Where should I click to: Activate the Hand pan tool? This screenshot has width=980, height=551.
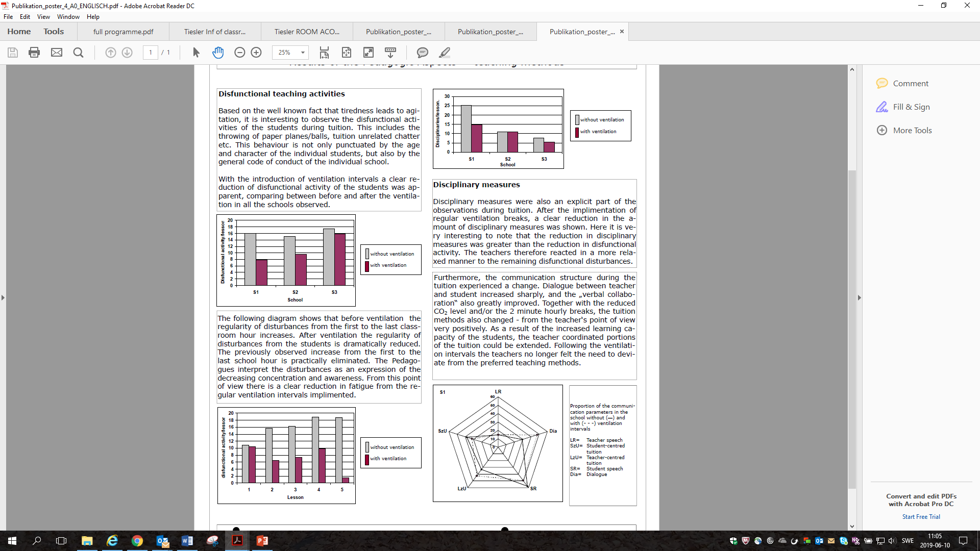click(x=218, y=53)
